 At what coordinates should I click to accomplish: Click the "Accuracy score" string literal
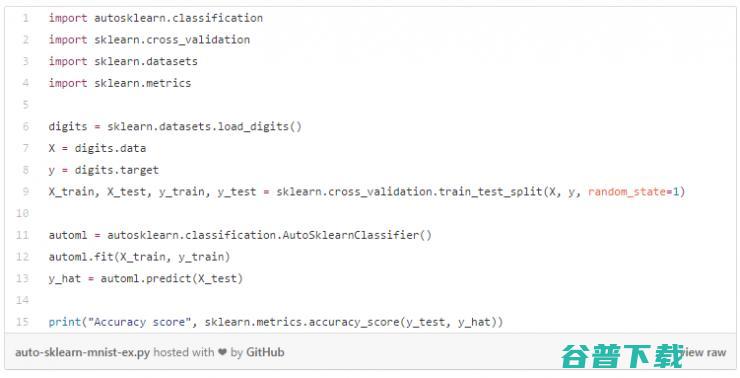pos(139,322)
